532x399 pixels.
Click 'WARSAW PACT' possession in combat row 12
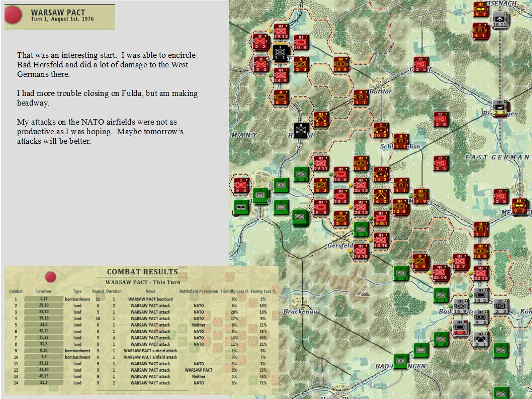coord(199,370)
